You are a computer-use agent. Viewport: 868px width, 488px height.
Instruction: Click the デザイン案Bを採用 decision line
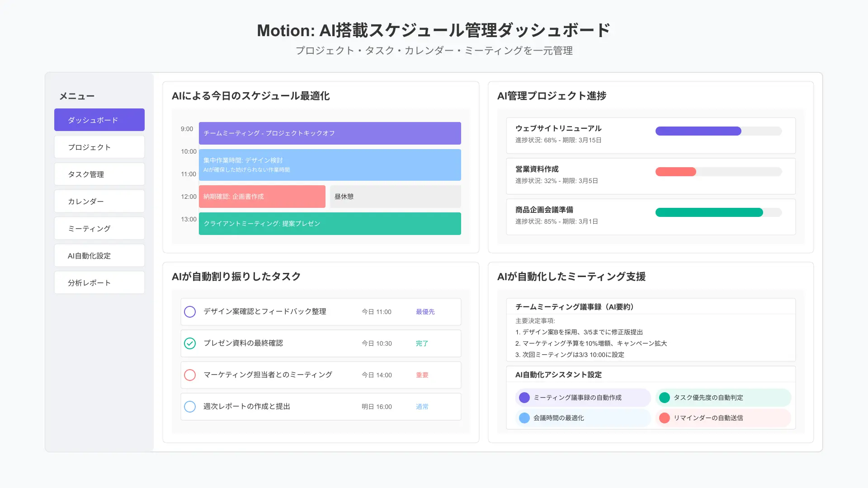click(x=579, y=332)
